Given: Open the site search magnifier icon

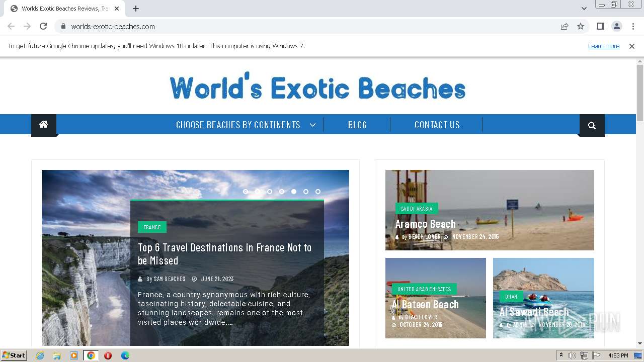Looking at the screenshot, I should (x=592, y=125).
